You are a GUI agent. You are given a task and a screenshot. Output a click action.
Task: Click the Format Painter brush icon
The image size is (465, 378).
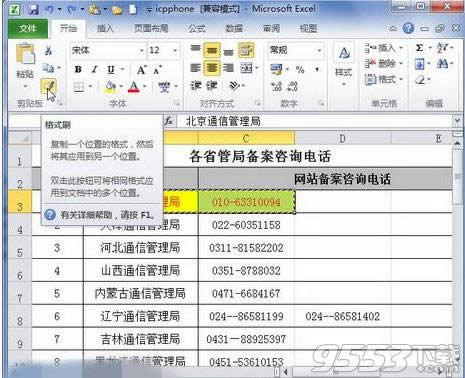48,86
